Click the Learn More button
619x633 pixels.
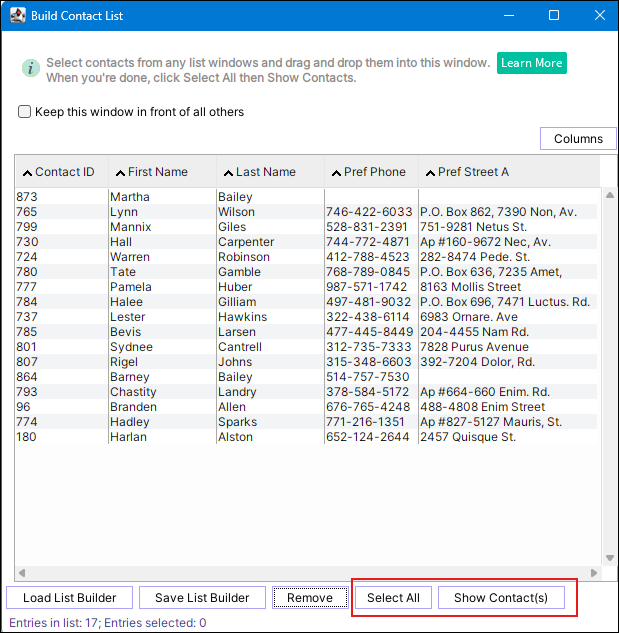[531, 63]
